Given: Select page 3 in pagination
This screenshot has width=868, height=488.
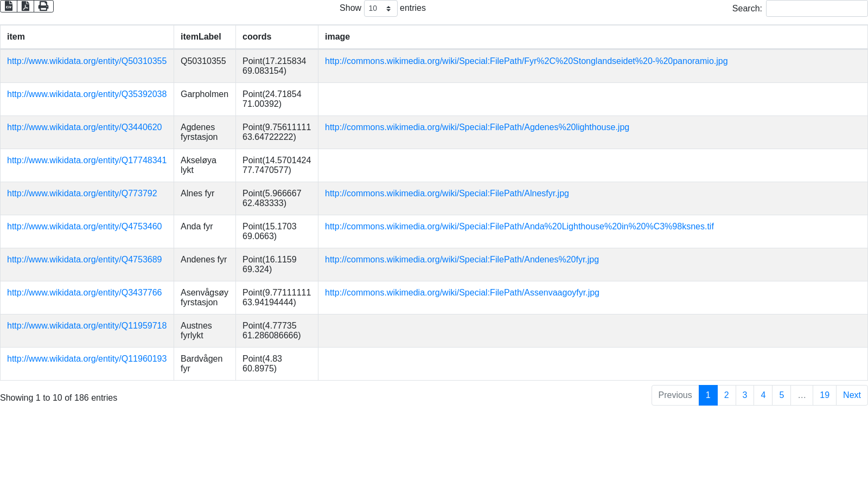Looking at the screenshot, I should (744, 395).
